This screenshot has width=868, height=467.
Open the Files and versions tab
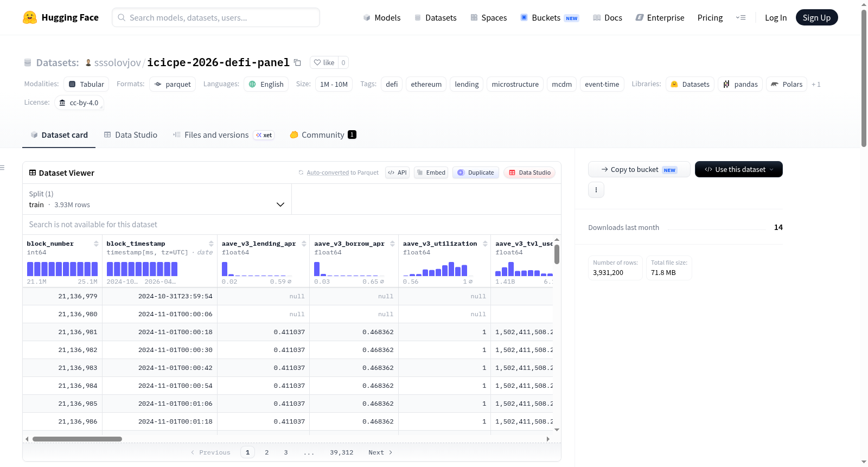pyautogui.click(x=224, y=135)
